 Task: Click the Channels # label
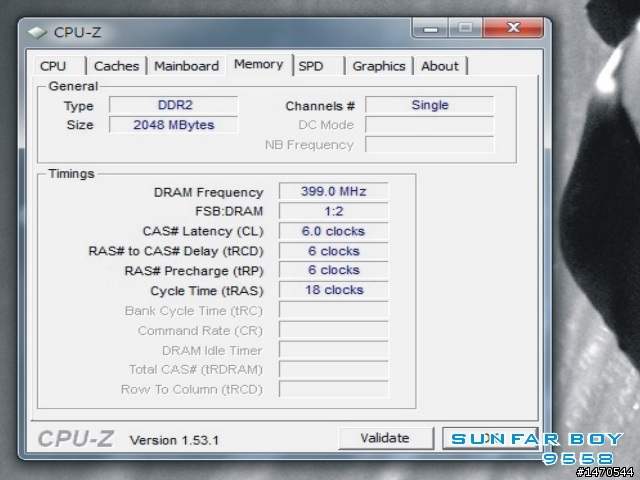320,106
